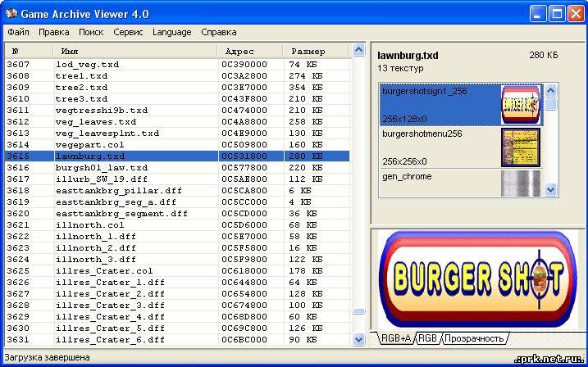This screenshot has width=588, height=367.
Task: Open the Поиск menu
Action: (91, 32)
